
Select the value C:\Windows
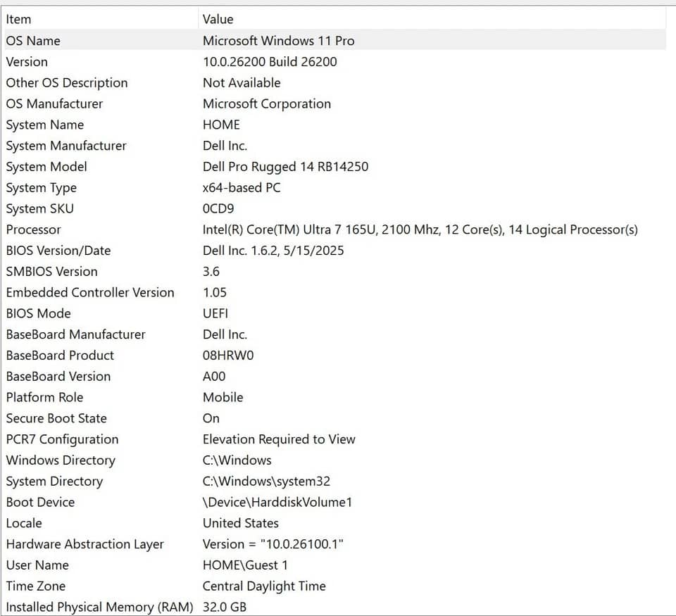237,460
